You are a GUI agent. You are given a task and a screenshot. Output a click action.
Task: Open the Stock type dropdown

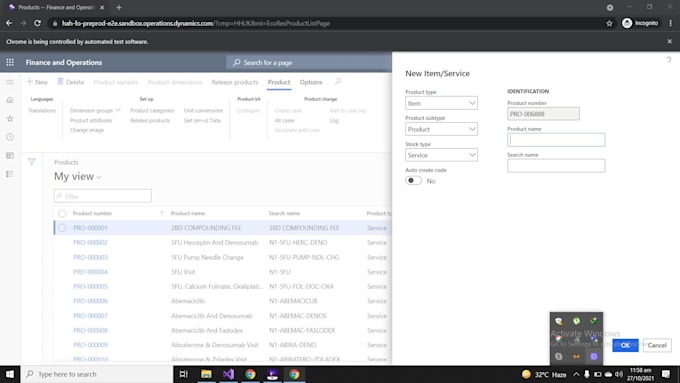coord(441,155)
